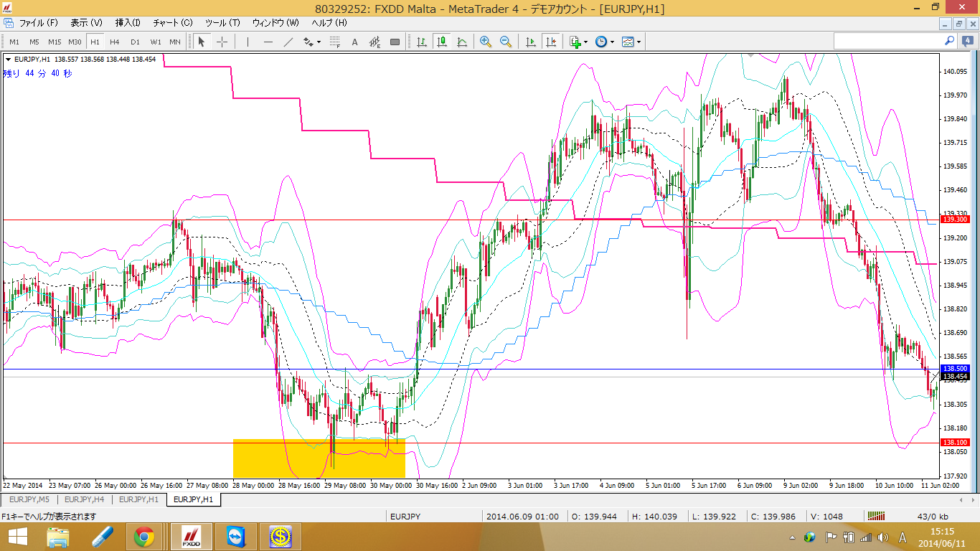Viewport: 980px width, 551px height.
Task: Click the blue 138.500 price label
Action: [x=954, y=369]
